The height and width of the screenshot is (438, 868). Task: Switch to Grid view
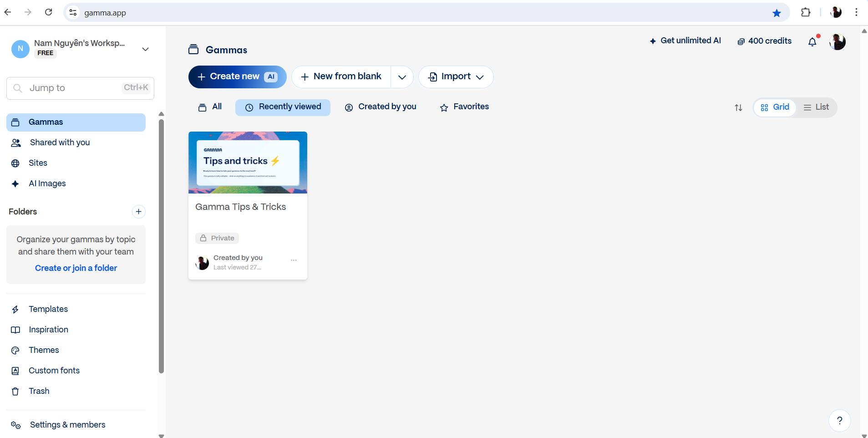tap(775, 107)
